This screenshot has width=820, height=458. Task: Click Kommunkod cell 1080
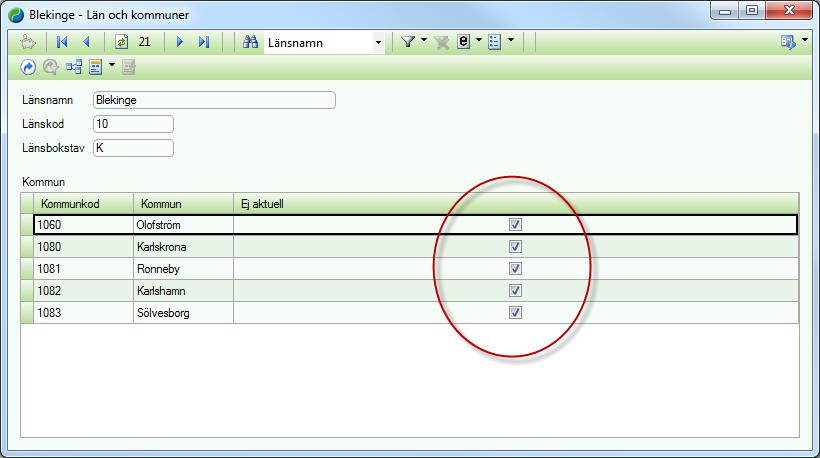click(84, 247)
